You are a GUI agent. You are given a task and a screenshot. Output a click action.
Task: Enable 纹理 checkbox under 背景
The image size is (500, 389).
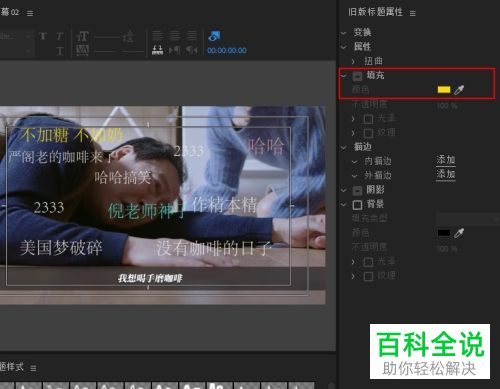pos(368,276)
